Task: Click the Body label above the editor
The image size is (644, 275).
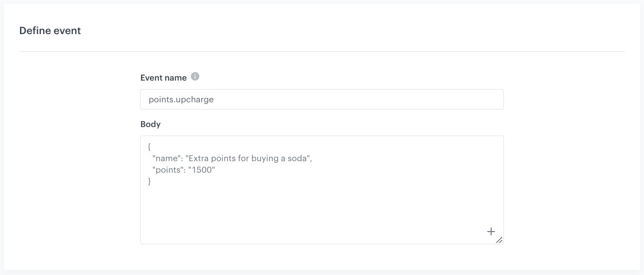Action: pyautogui.click(x=150, y=124)
